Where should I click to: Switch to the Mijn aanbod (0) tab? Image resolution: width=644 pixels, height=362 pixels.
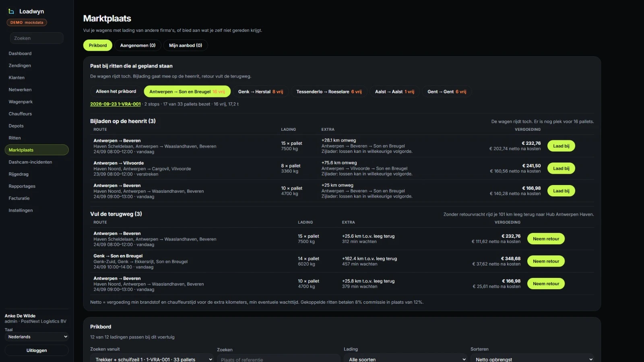coord(186,45)
